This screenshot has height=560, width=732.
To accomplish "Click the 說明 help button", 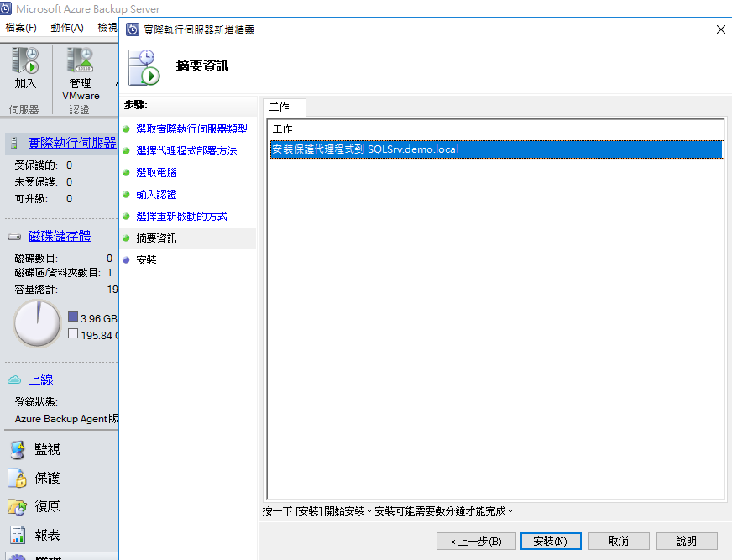I will (x=687, y=542).
